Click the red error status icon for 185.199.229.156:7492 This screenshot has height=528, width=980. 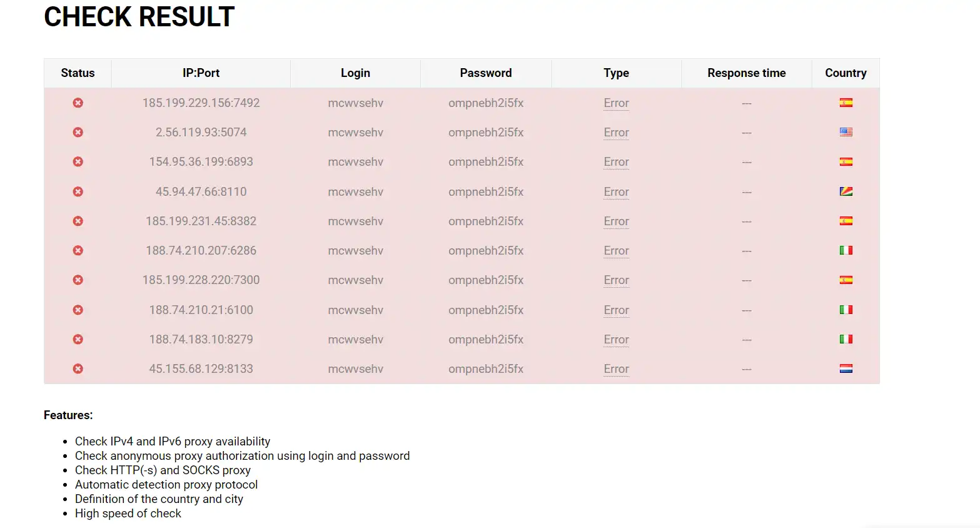(78, 103)
